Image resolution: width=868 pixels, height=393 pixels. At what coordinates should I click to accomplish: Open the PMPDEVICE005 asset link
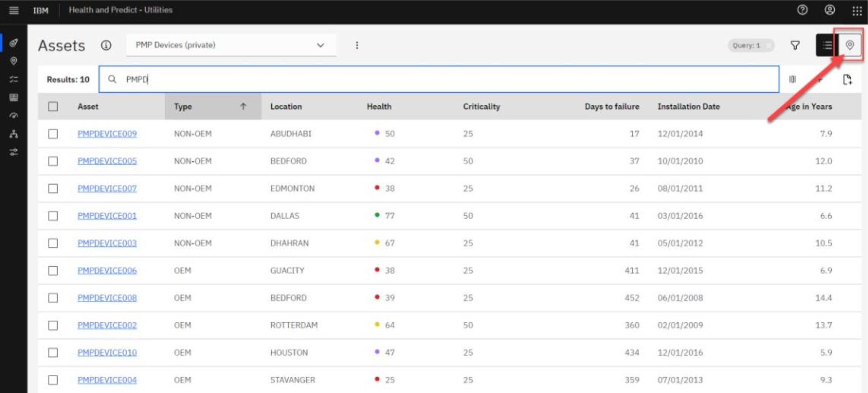click(x=107, y=161)
